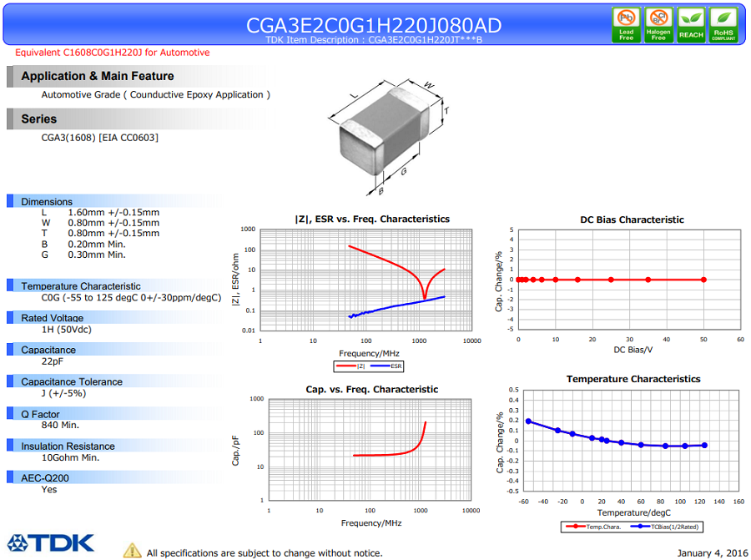Click the capacitor dimension illustration
Viewport: 751px width, 560px height.
389,137
